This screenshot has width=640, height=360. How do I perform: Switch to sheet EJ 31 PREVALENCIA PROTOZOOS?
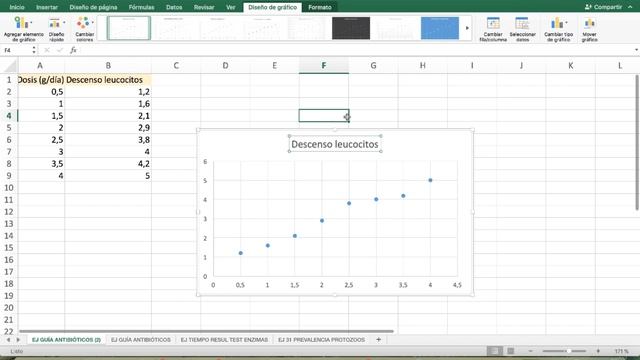[x=321, y=340]
